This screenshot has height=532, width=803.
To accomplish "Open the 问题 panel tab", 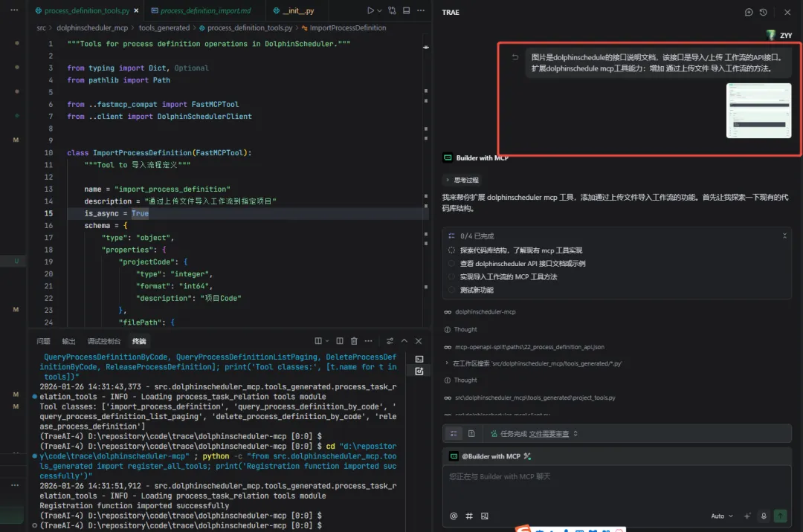I will pyautogui.click(x=44, y=341).
